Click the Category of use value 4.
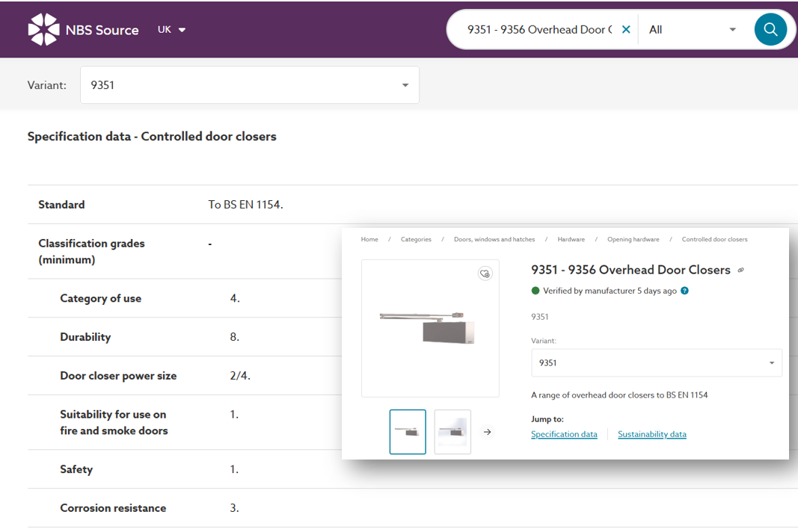This screenshot has height=532, width=798. tap(235, 299)
